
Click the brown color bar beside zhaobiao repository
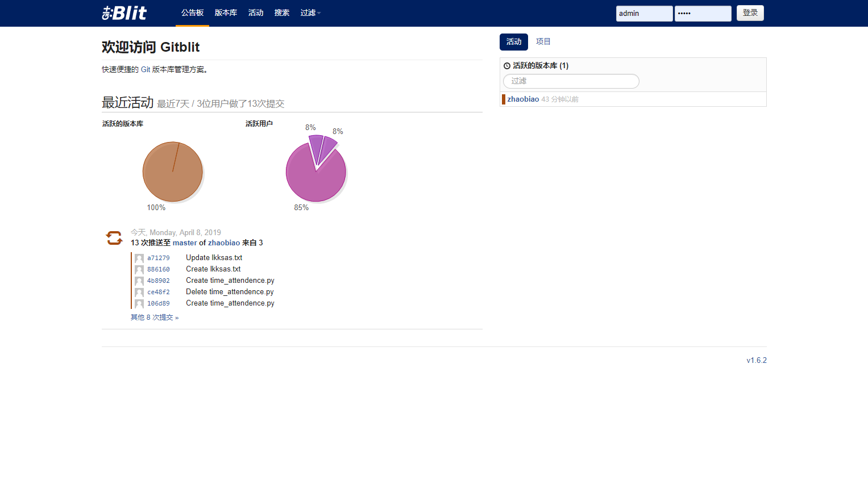[504, 99]
